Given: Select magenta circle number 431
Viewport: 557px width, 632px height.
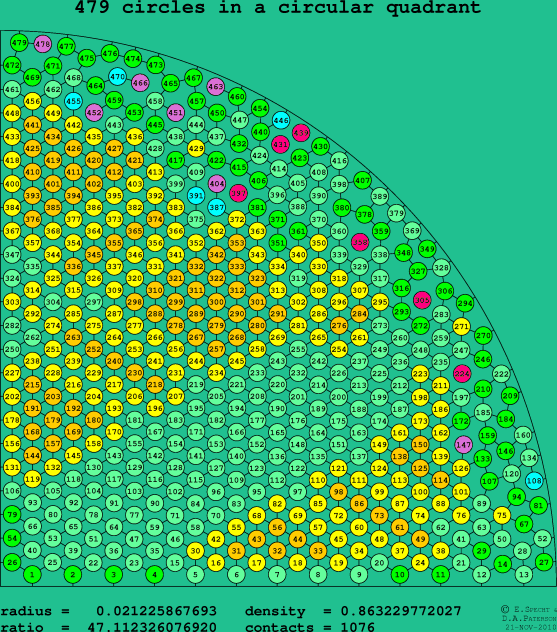Looking at the screenshot, I should 280,144.
